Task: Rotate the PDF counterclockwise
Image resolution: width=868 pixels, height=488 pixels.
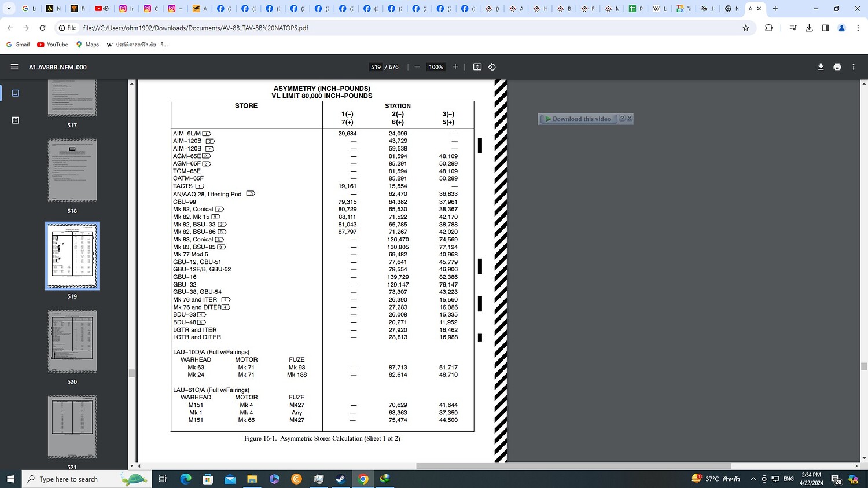Action: (x=492, y=67)
